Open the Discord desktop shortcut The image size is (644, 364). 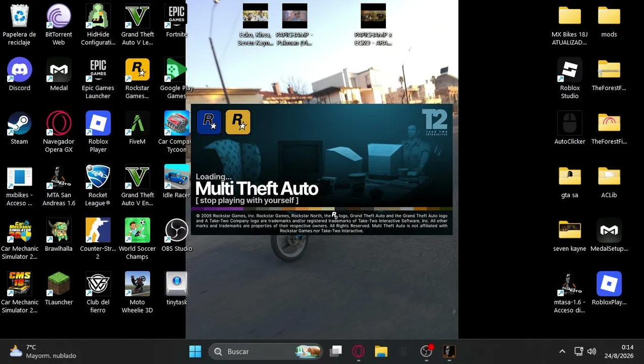coord(19,74)
